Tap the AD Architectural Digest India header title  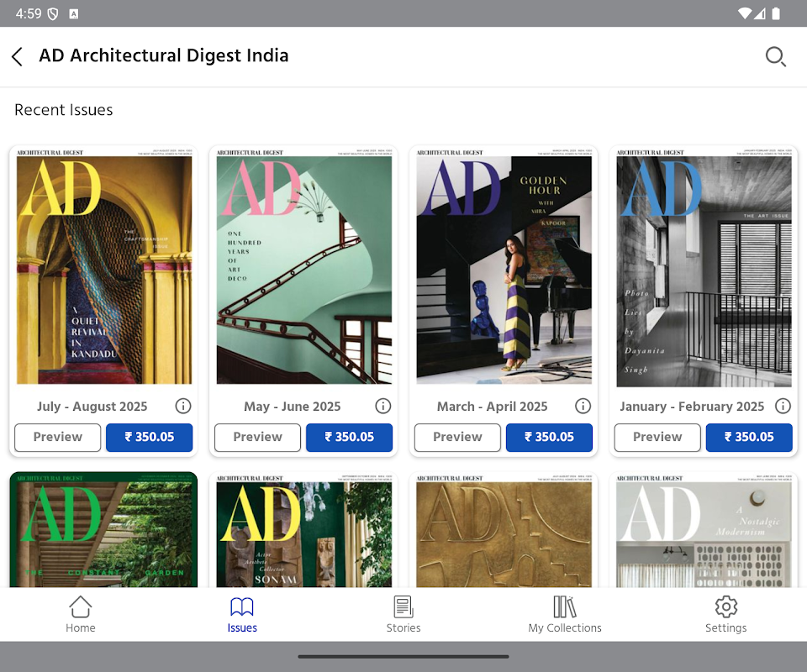click(x=164, y=55)
